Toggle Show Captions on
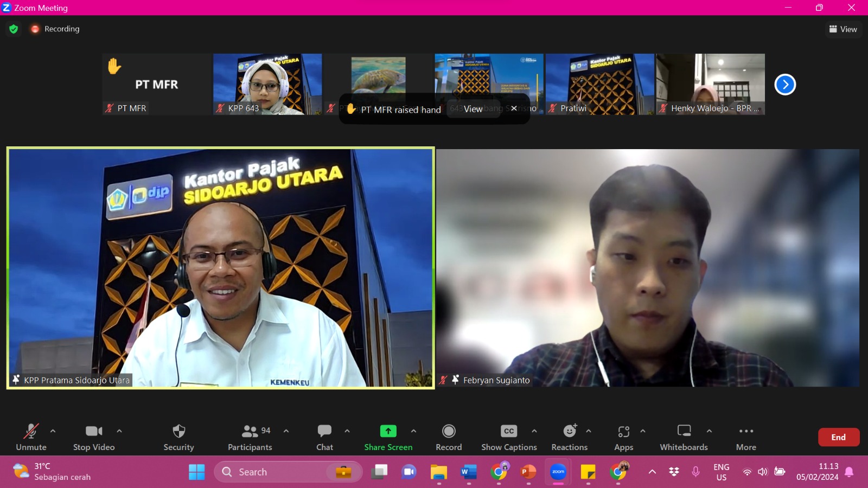Image resolution: width=868 pixels, height=488 pixels. [508, 437]
